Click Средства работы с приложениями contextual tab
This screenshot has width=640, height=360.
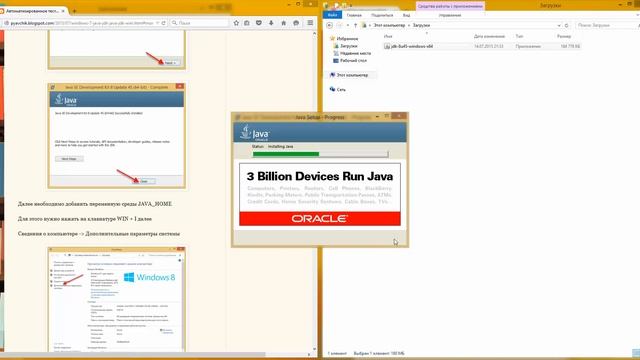coord(450,6)
